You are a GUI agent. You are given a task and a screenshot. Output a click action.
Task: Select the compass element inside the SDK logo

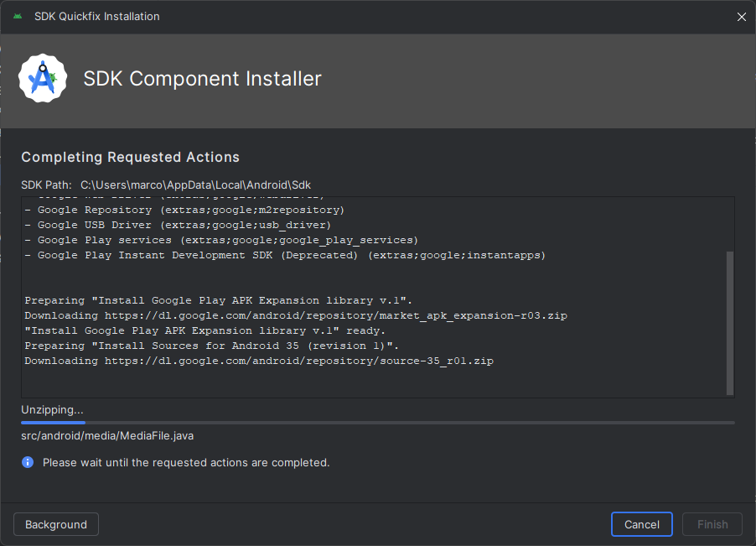pyautogui.click(x=43, y=78)
